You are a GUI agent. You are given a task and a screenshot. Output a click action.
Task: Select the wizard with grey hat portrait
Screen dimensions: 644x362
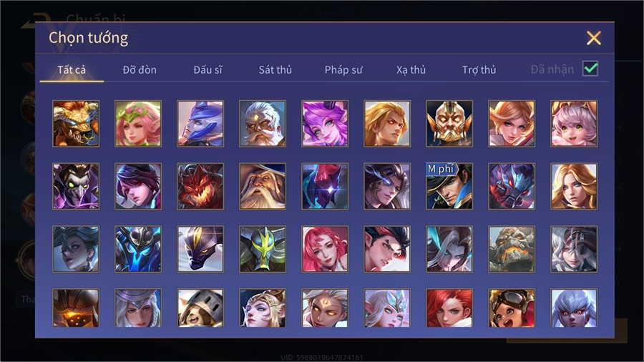(x=263, y=186)
